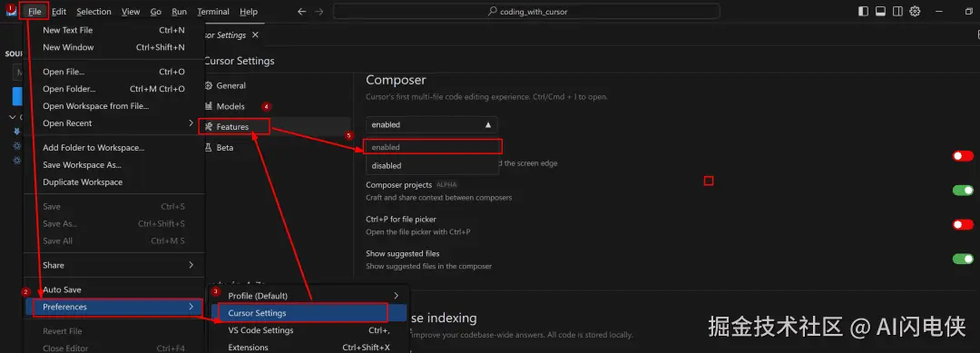The width and height of the screenshot is (980, 353).
Task: Click the Revert File entry
Action: point(114,331)
